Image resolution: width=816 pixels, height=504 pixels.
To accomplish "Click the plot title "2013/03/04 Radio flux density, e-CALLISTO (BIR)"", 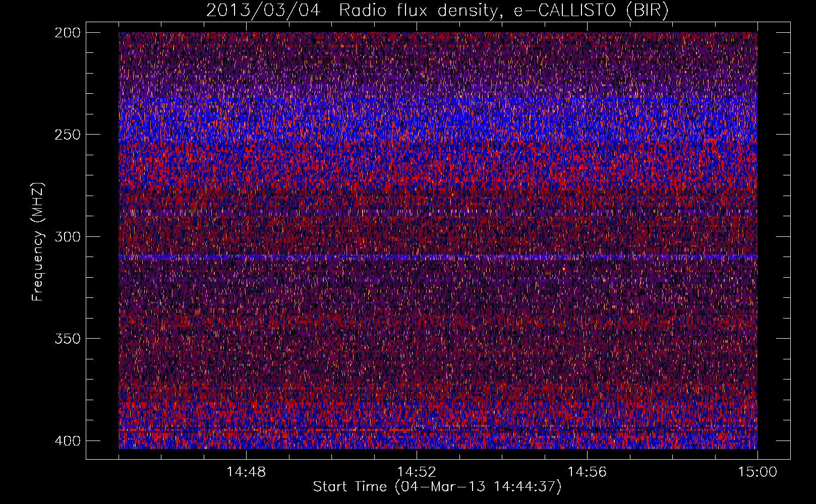I will coord(437,11).
